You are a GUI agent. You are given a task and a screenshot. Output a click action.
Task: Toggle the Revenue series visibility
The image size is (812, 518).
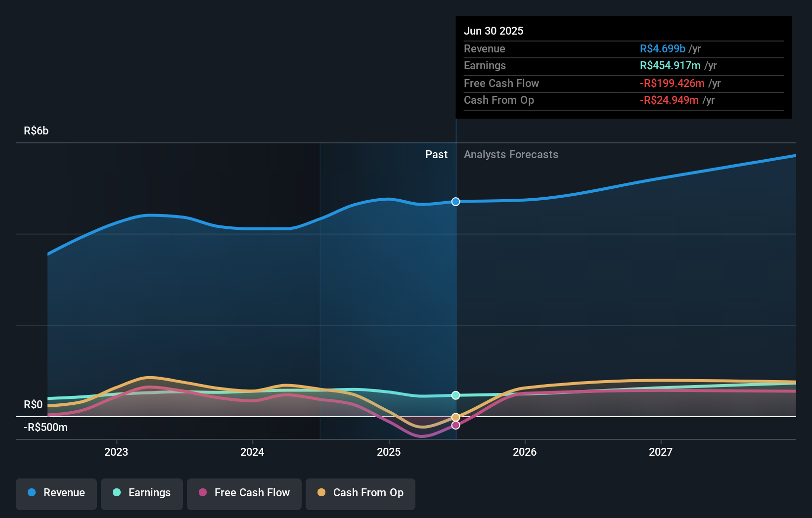[56, 493]
